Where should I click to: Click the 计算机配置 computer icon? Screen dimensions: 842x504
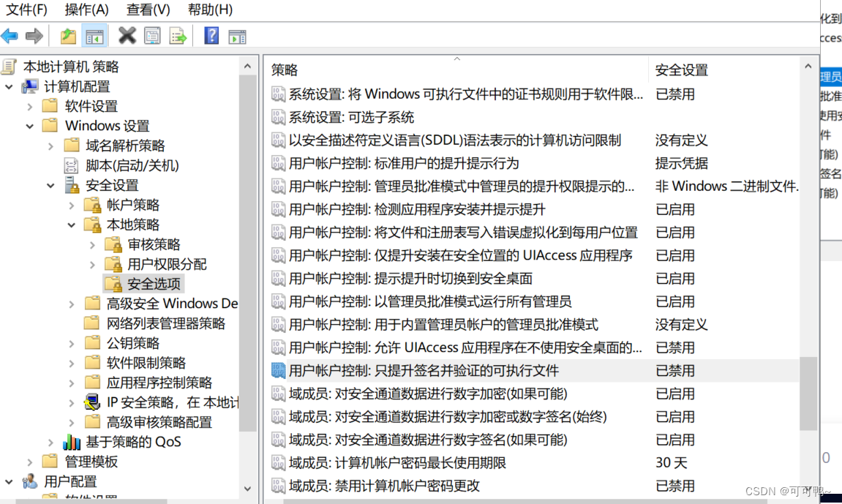(x=30, y=86)
